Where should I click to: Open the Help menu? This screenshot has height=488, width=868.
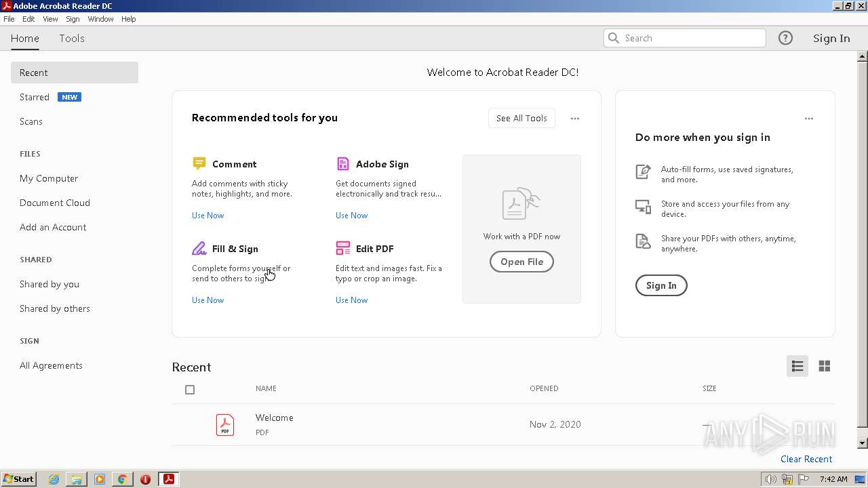coord(129,19)
